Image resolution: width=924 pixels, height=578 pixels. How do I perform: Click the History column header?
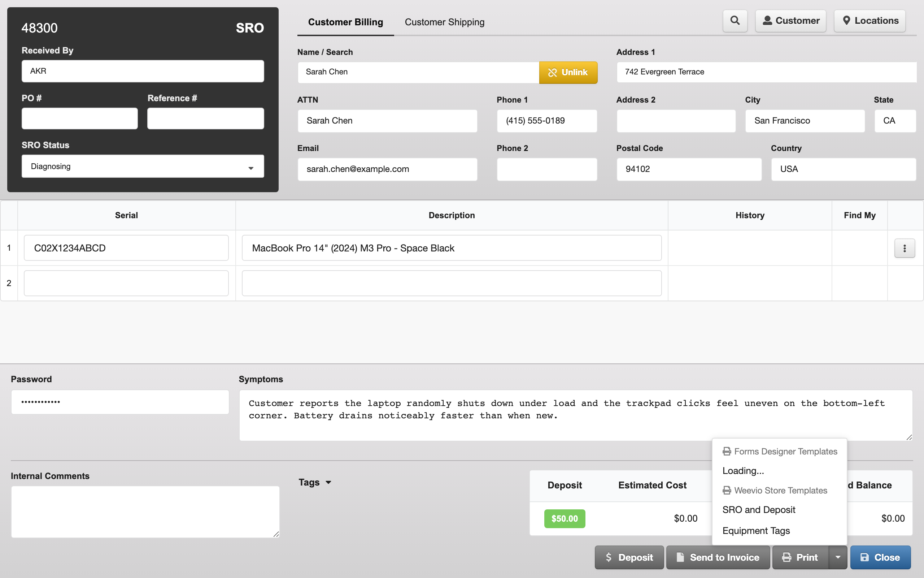pyautogui.click(x=750, y=215)
